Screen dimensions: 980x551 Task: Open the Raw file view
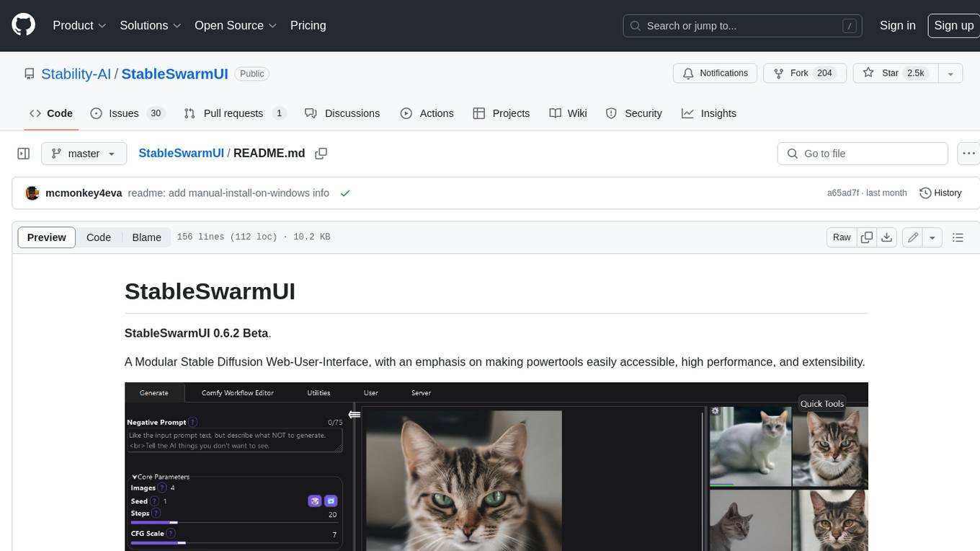[842, 237]
